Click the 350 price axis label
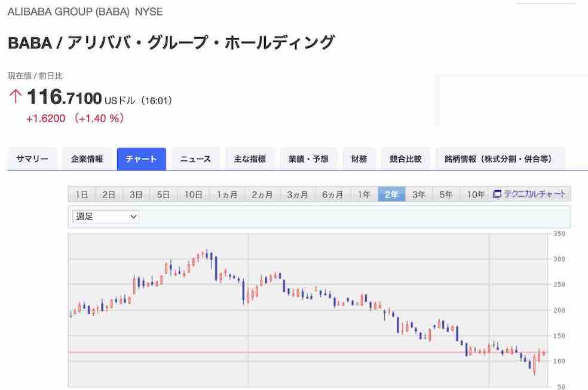The width and height of the screenshot is (588, 390). [559, 234]
